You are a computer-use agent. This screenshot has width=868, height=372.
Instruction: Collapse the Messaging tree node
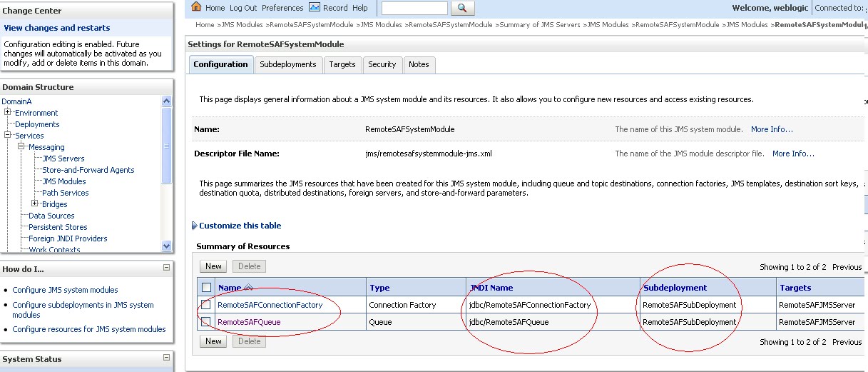pos(21,146)
